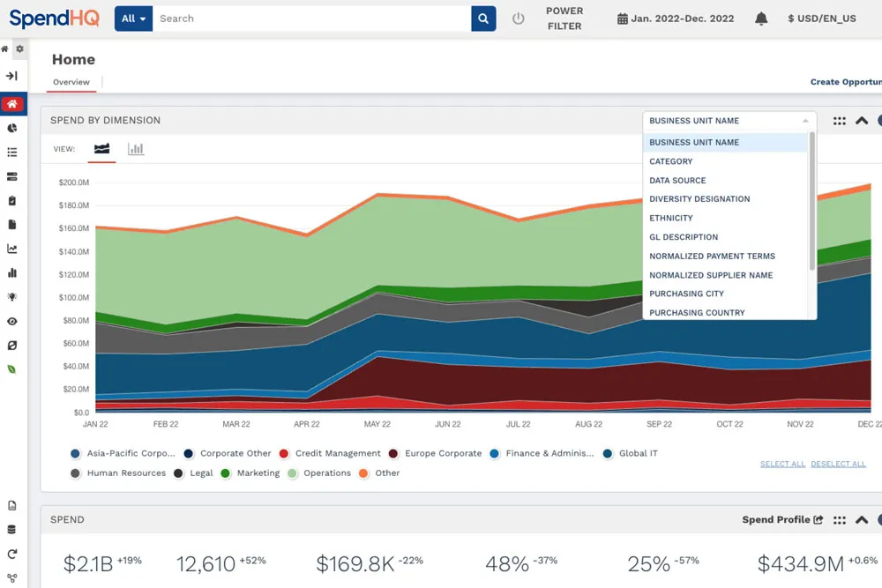
Task: Click inside the Search text field
Action: pyautogui.click(x=309, y=19)
